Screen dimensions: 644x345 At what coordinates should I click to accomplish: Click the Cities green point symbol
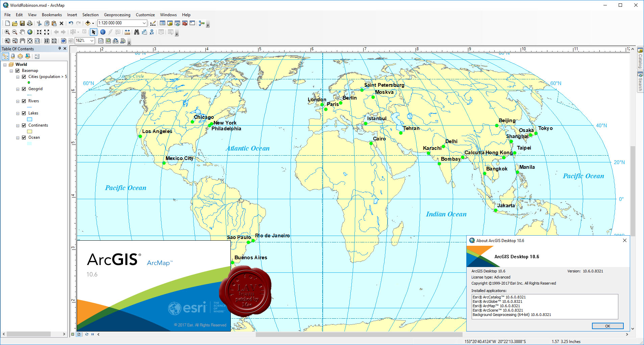29,83
